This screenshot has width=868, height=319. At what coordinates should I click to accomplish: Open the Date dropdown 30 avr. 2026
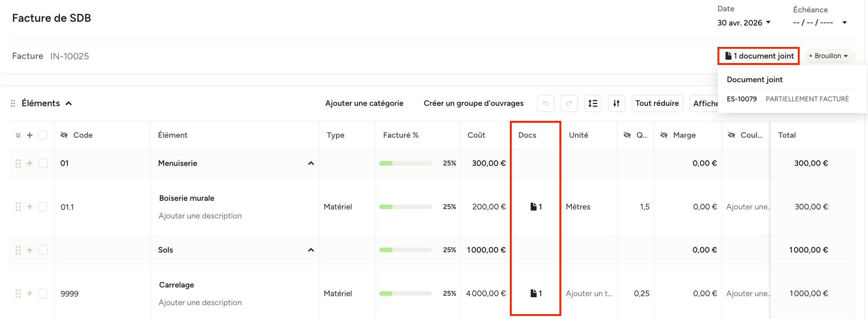point(744,23)
